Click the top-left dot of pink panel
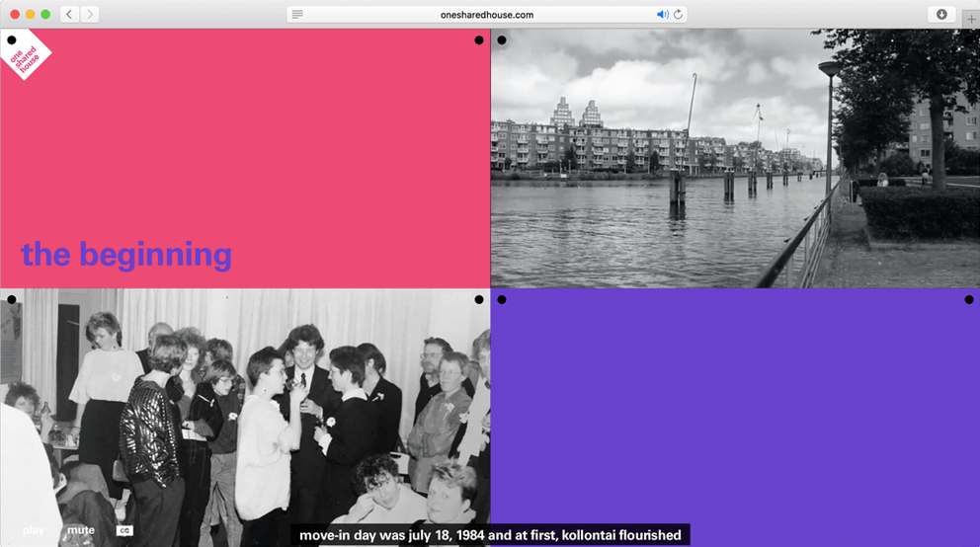 (11, 39)
